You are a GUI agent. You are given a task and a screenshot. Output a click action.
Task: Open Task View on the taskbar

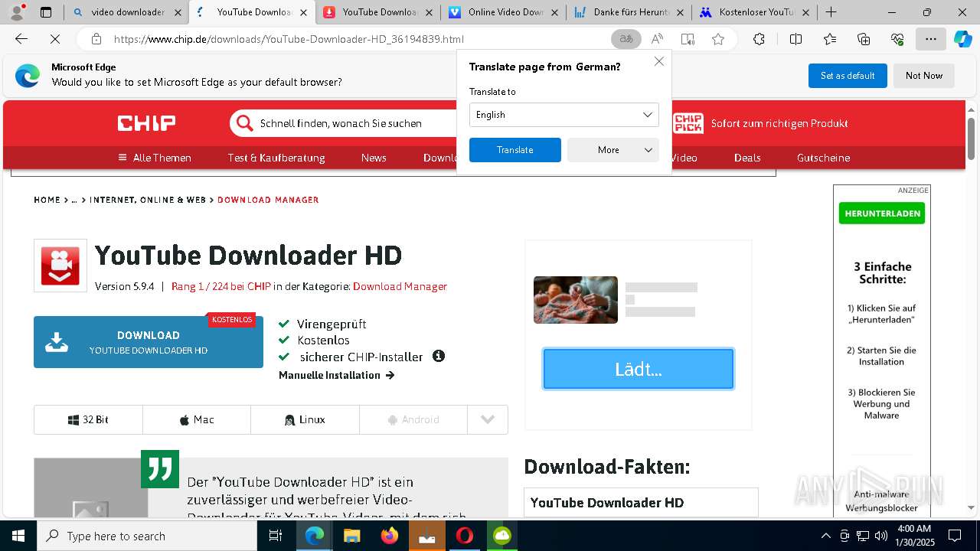point(276,536)
